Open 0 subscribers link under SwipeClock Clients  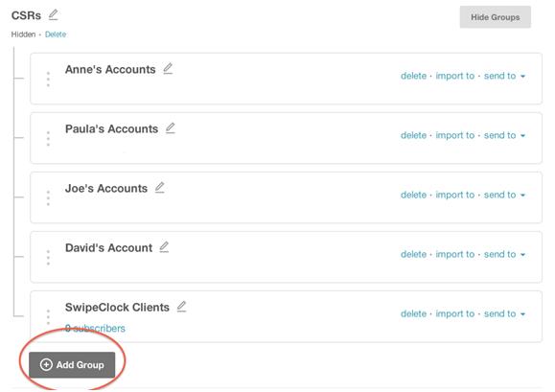(x=95, y=329)
